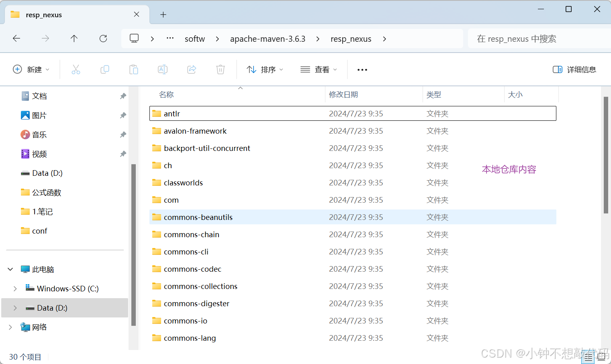Select the softw breadcrumb segment
This screenshot has width=611, height=364.
[x=195, y=39]
